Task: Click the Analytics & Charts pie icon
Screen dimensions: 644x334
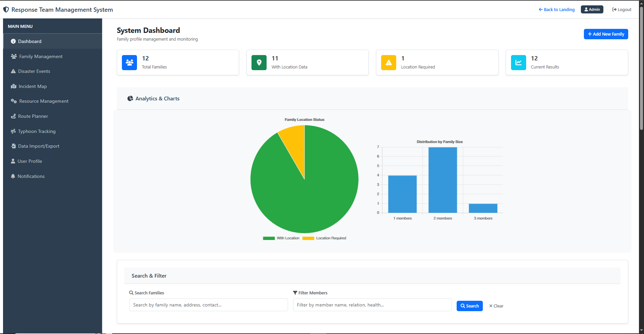Action: pyautogui.click(x=130, y=98)
